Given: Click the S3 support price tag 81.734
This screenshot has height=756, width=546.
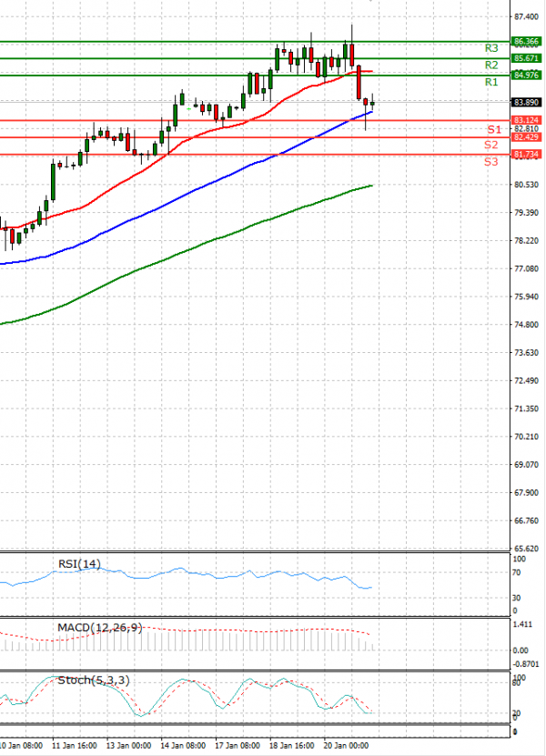Looking at the screenshot, I should (x=526, y=155).
